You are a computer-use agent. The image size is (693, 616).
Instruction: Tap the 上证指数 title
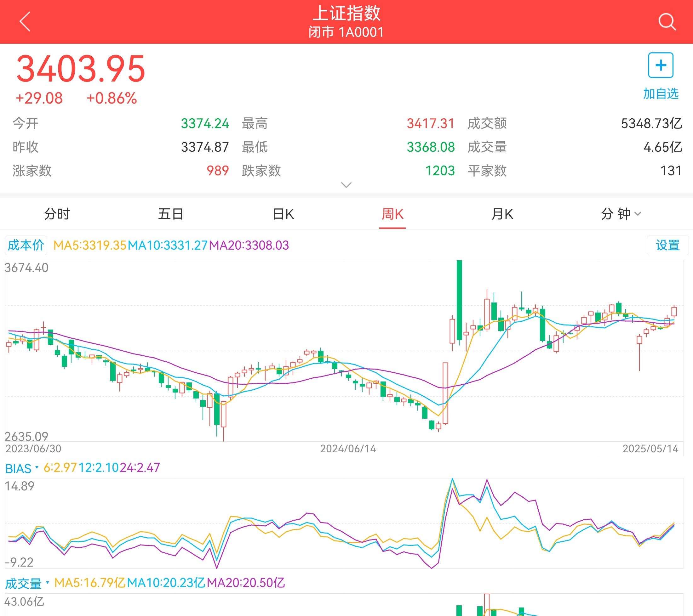[x=346, y=13]
